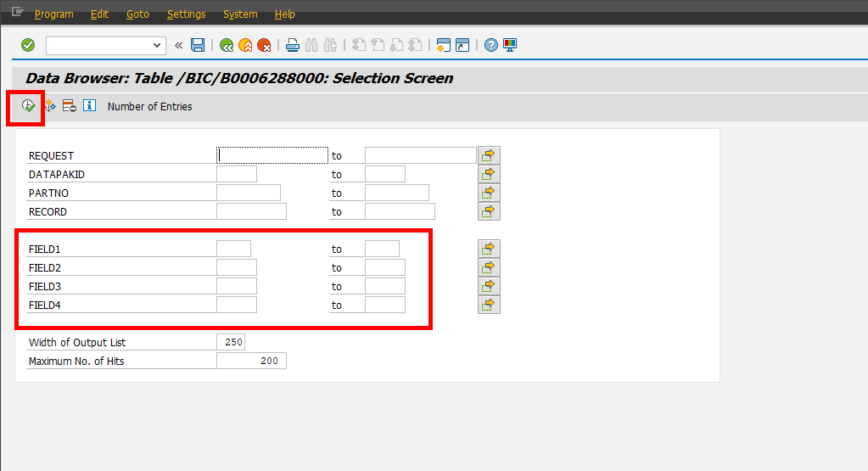Click the RECORD to input field
Image resolution: width=868 pixels, height=471 pixels.
[x=400, y=211]
